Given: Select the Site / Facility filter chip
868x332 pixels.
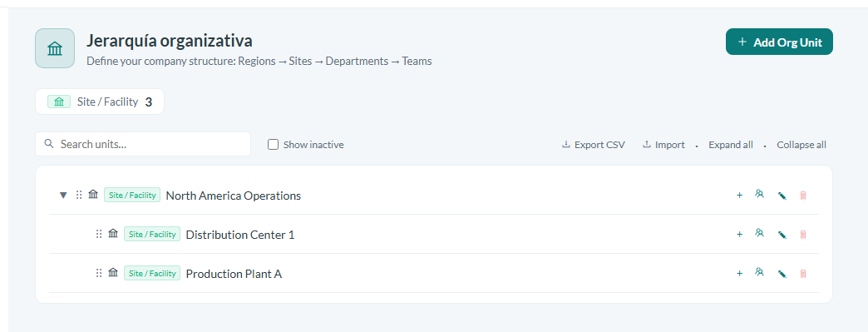Looking at the screenshot, I should coord(100,102).
